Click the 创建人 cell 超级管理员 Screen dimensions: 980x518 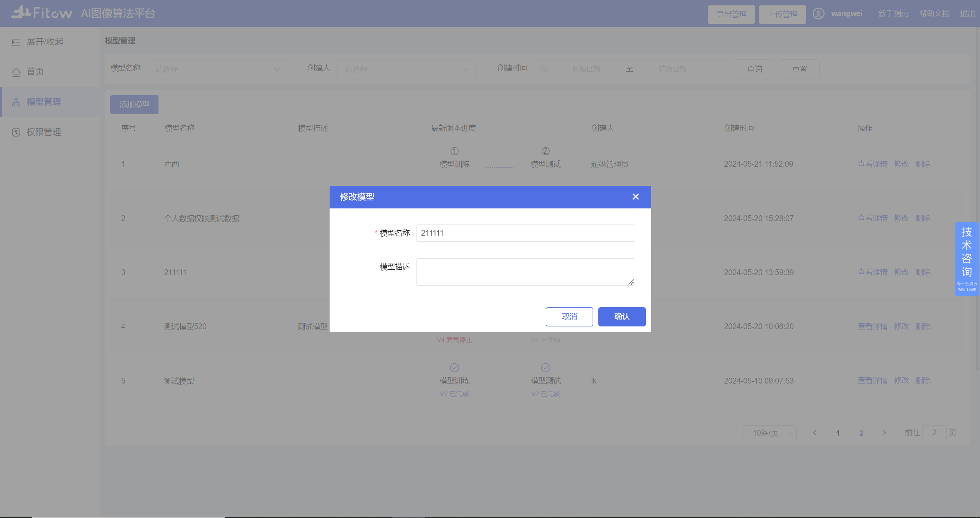point(609,164)
